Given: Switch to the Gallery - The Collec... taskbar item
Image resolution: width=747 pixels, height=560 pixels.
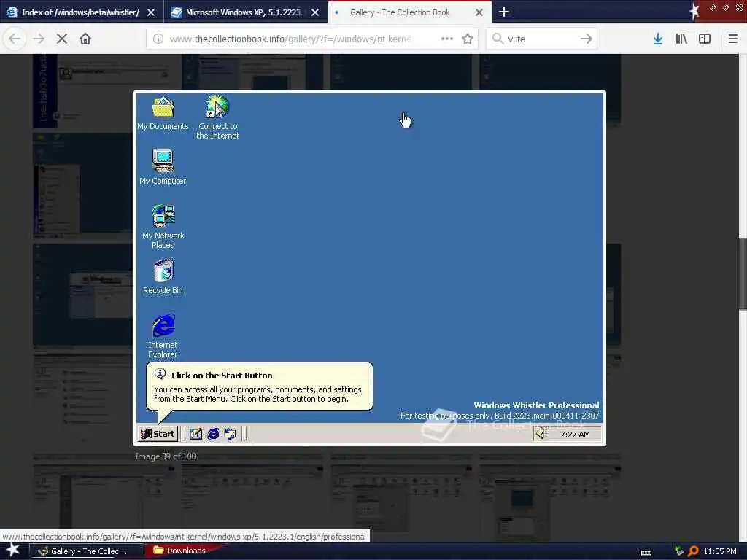Looking at the screenshot, I should tap(88, 551).
